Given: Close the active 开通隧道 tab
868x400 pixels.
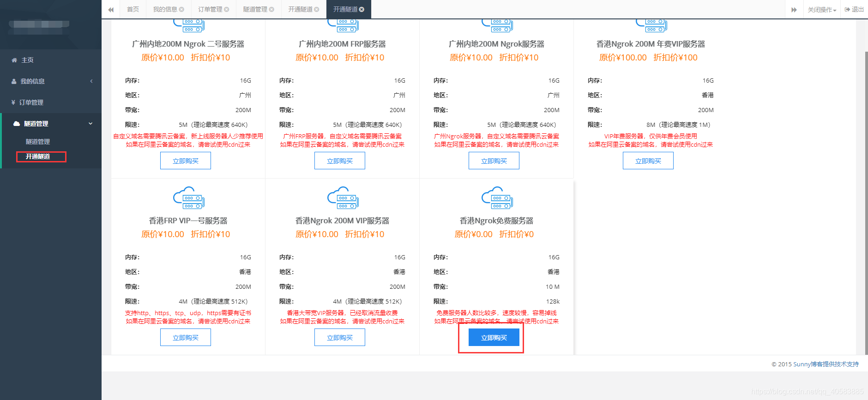Looking at the screenshot, I should coord(362,9).
